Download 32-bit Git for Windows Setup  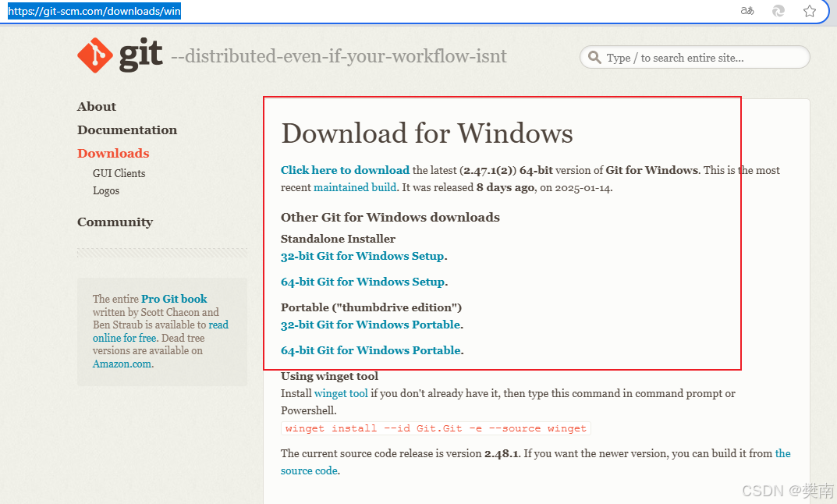(x=363, y=256)
